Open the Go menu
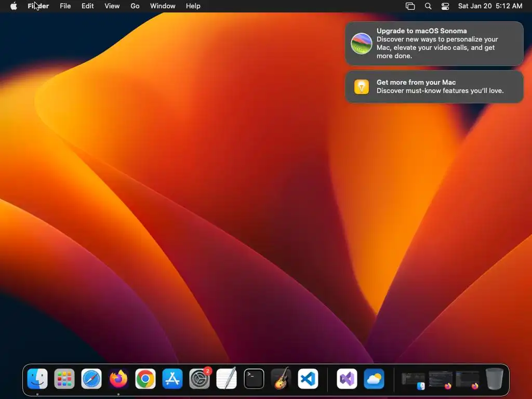Screen dimensions: 532x399 pyautogui.click(x=135, y=6)
